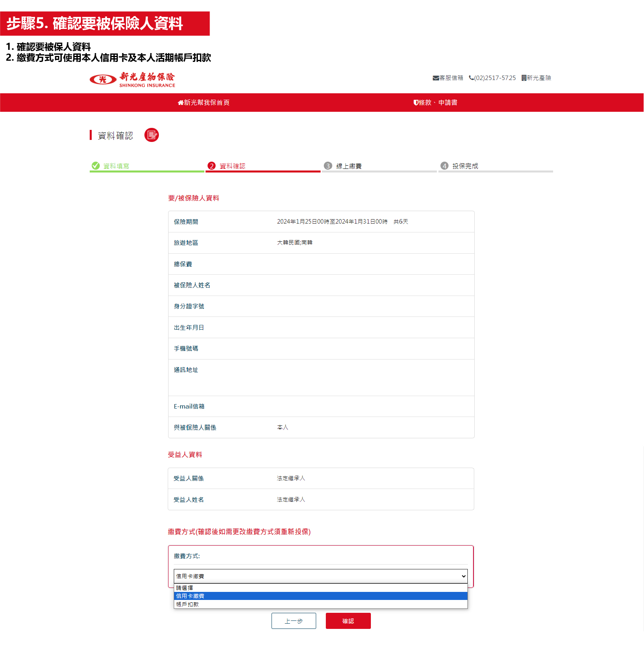644x649 pixels.
Task: Click the Shinkong Insurance logo
Action: [x=132, y=80]
